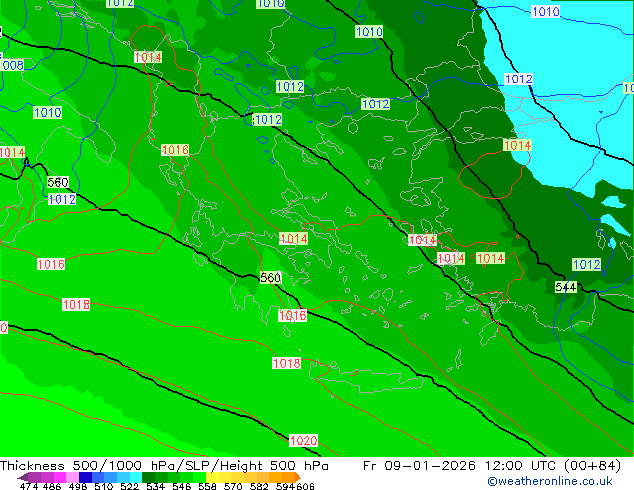Click the legend value 522

[x=129, y=486]
